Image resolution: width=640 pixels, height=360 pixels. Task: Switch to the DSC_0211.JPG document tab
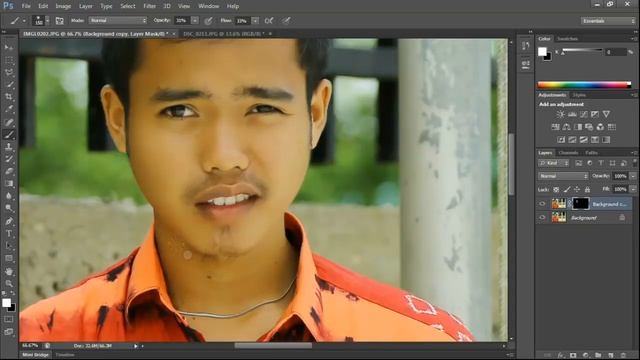(x=224, y=34)
